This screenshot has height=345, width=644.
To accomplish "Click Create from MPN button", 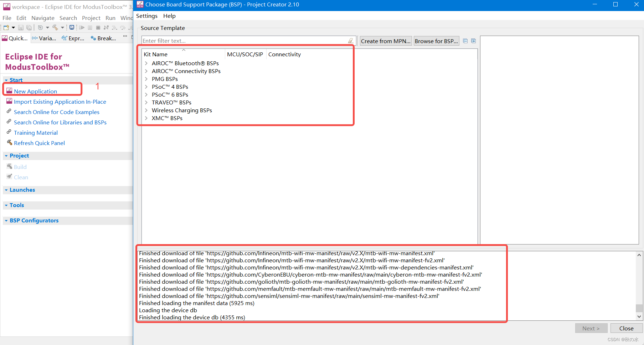I will tap(386, 41).
